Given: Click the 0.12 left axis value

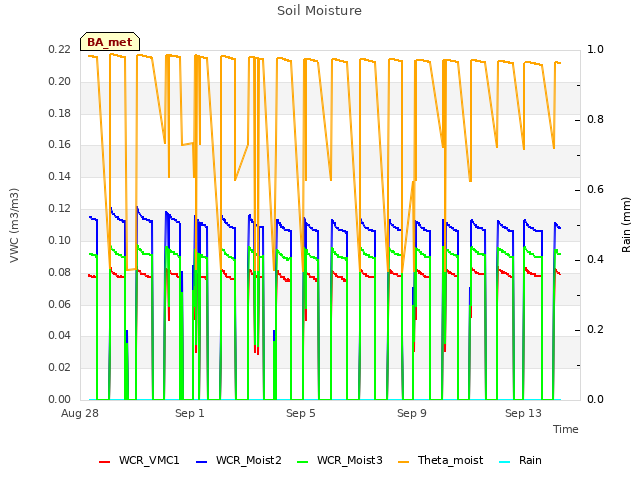Looking at the screenshot, I should coord(60,209).
